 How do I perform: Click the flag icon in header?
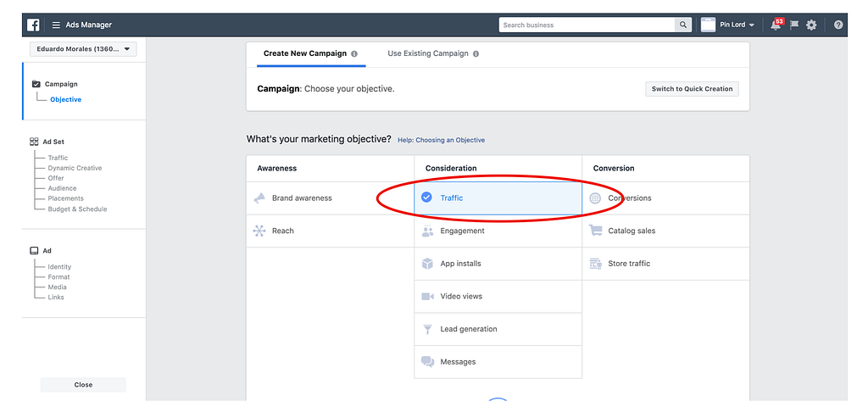[x=794, y=25]
